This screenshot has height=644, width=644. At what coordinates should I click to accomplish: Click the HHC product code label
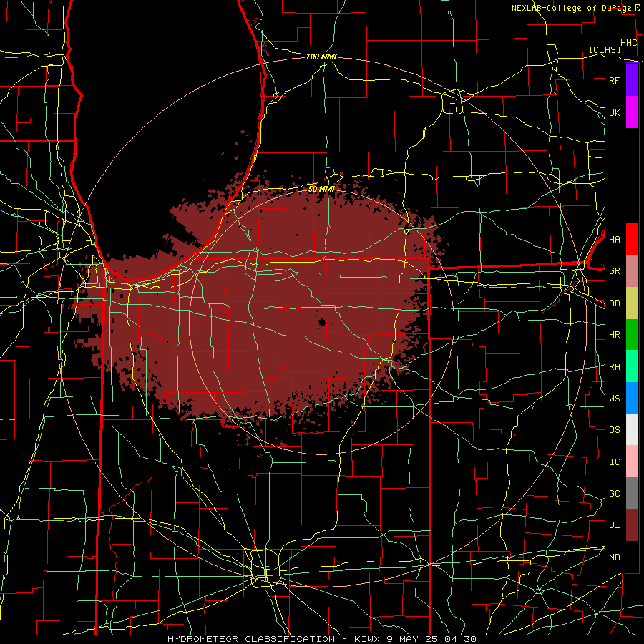[628, 43]
